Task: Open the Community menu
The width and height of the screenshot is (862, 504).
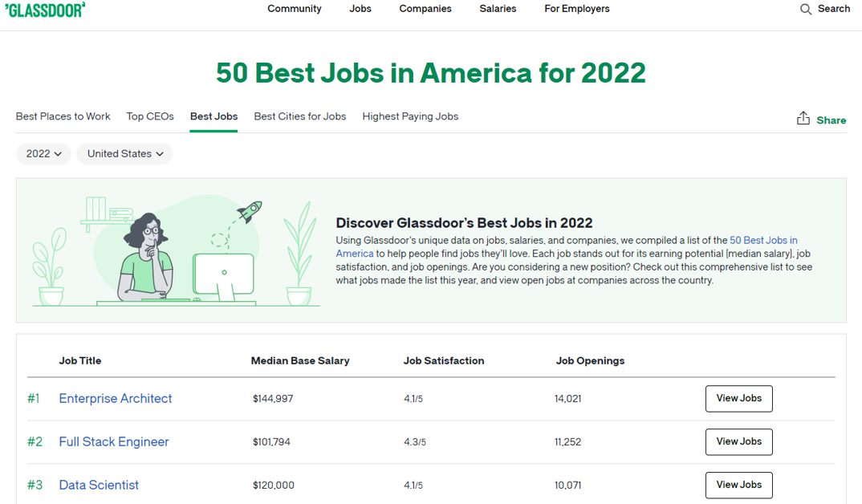Action: [295, 9]
